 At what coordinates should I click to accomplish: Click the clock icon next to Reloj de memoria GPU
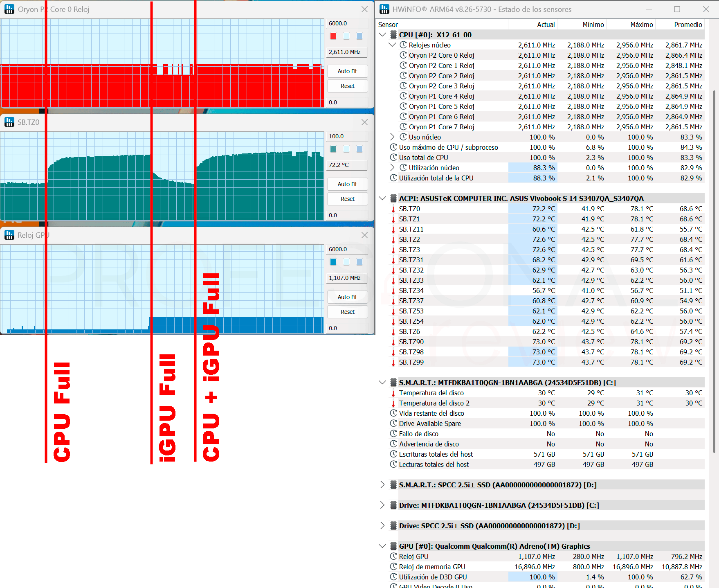pyautogui.click(x=393, y=567)
